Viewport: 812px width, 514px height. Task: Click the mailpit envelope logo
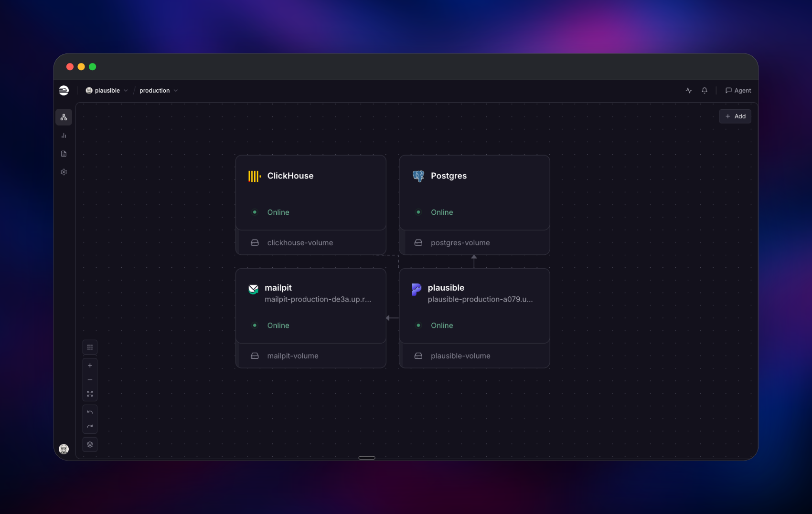point(254,289)
